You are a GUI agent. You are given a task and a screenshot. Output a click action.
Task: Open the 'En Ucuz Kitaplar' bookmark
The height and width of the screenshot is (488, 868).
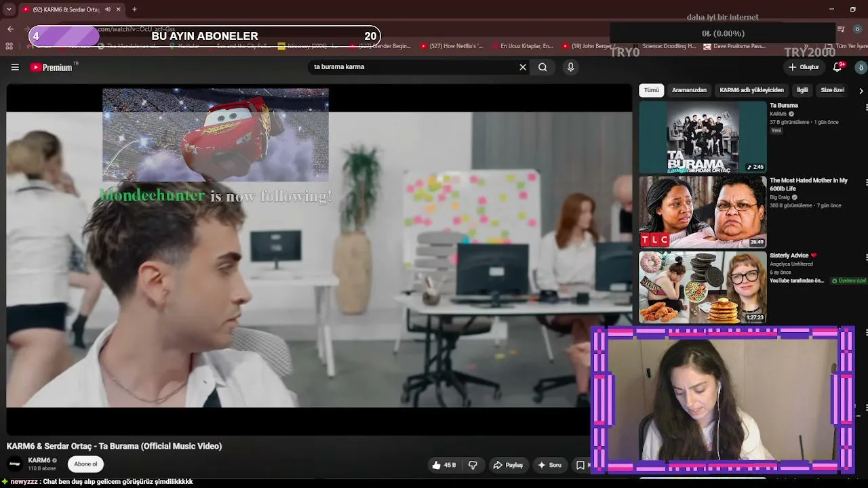click(x=521, y=46)
